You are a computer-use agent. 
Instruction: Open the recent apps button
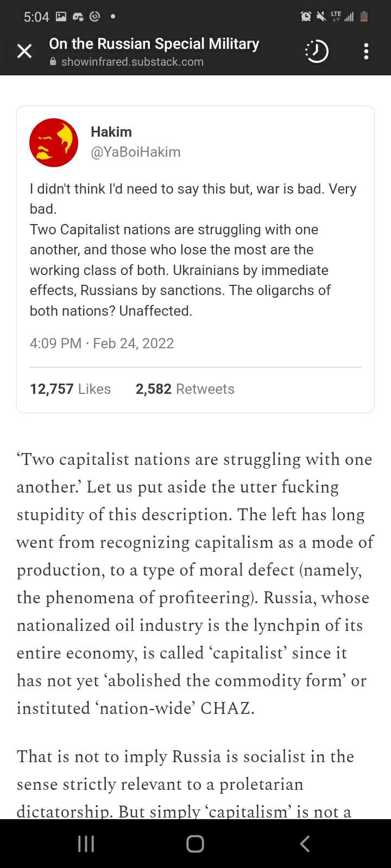[x=86, y=844]
